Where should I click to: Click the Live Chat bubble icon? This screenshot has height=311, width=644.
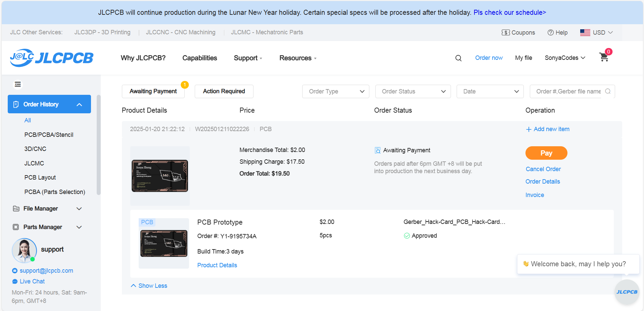click(x=15, y=281)
